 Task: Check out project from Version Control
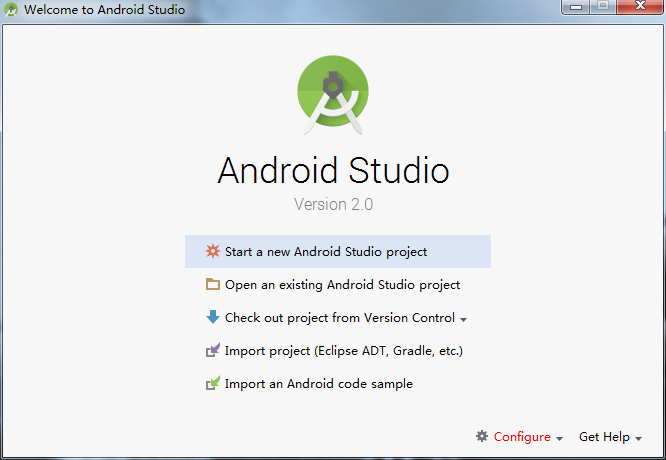coord(338,317)
